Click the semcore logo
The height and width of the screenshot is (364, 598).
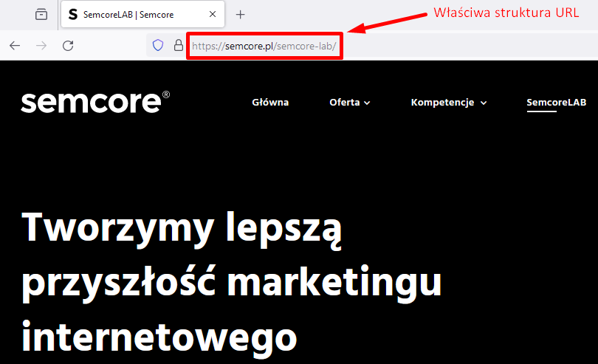(x=95, y=101)
